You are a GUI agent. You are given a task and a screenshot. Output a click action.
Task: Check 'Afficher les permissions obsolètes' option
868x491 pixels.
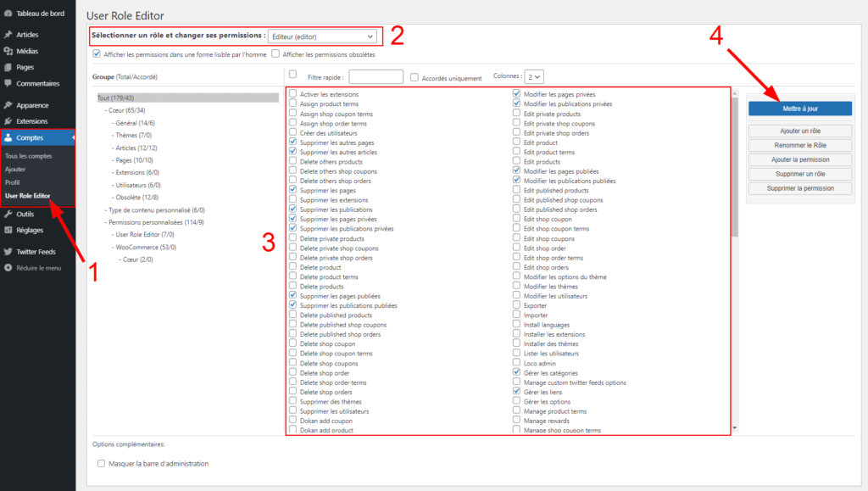tap(275, 54)
